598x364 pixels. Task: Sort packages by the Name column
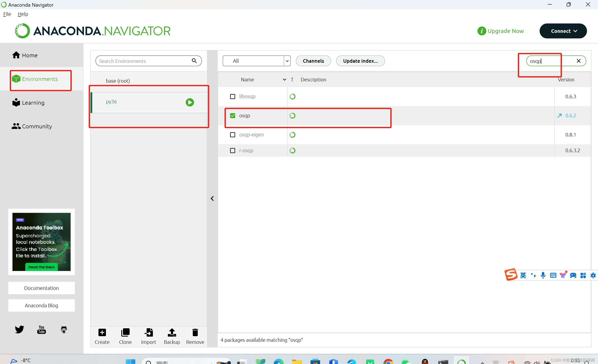(x=247, y=80)
